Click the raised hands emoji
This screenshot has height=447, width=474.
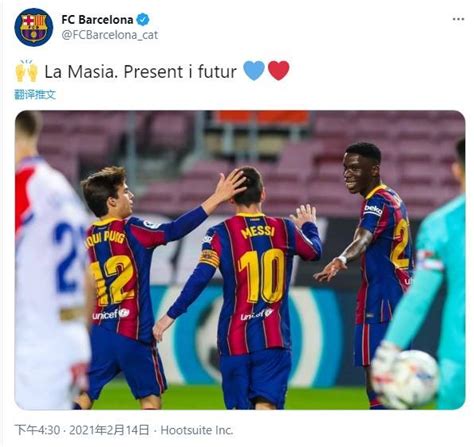27,71
